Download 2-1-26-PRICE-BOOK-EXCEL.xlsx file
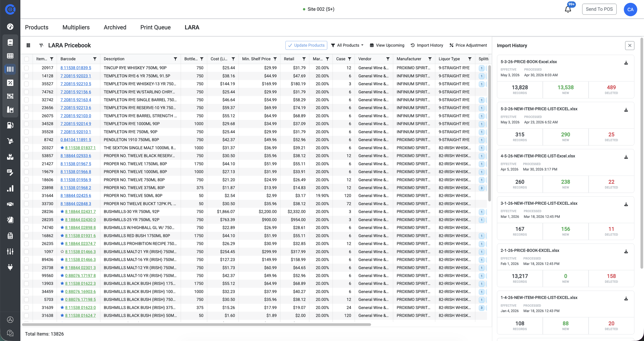 click(626, 252)
